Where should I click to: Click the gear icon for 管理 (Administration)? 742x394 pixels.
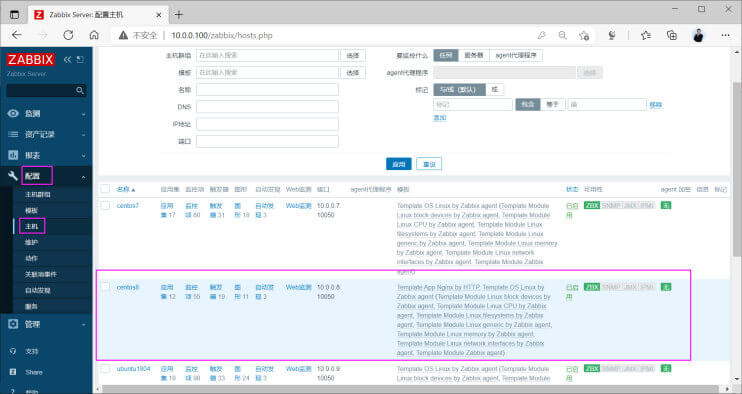[13, 324]
